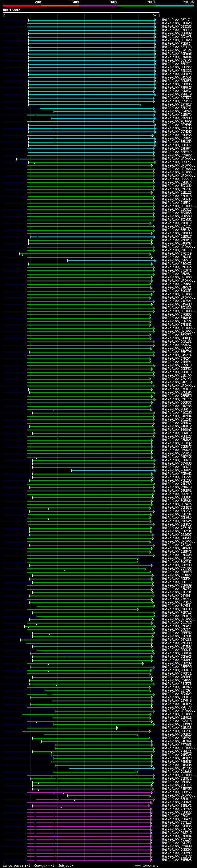197x868 pixels.
Task: Select UniRef100_C1MP65 label
Action: click(x=177, y=135)
